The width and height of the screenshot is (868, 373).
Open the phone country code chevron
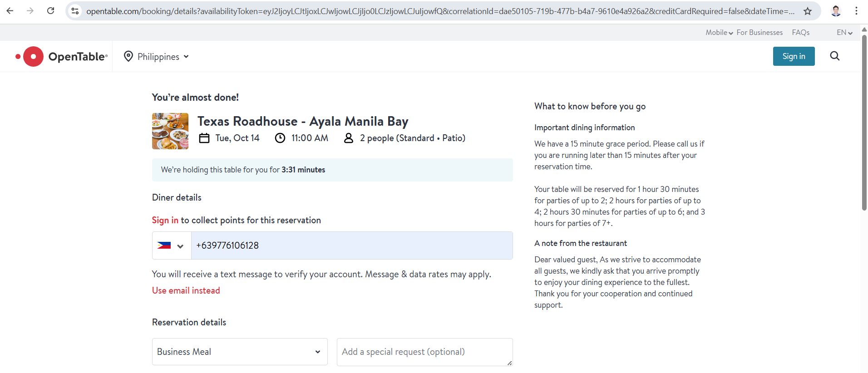(x=180, y=246)
